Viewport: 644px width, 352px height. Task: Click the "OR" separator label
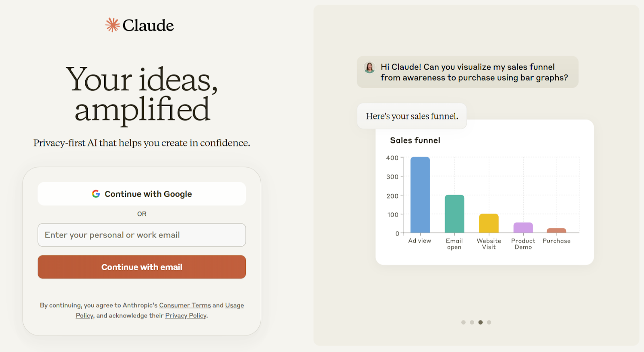142,214
